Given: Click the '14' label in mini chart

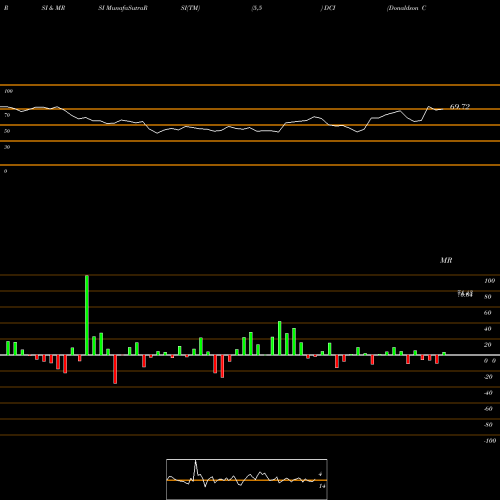Looking at the screenshot, I should pyautogui.click(x=322, y=486).
